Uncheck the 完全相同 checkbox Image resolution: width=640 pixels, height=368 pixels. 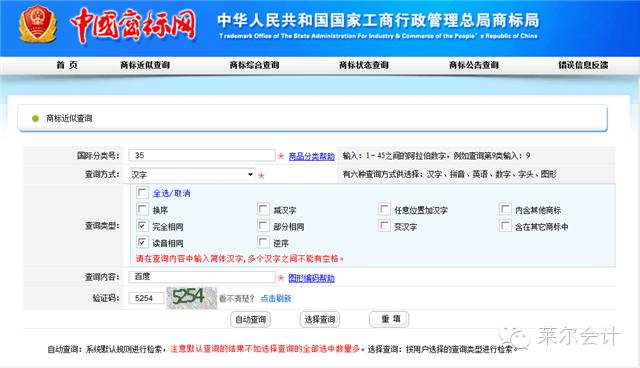142,226
